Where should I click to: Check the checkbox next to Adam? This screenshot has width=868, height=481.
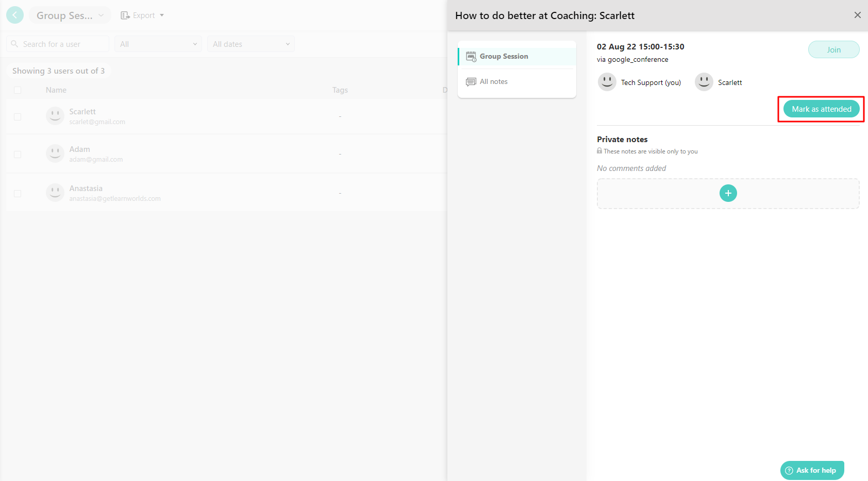18,154
